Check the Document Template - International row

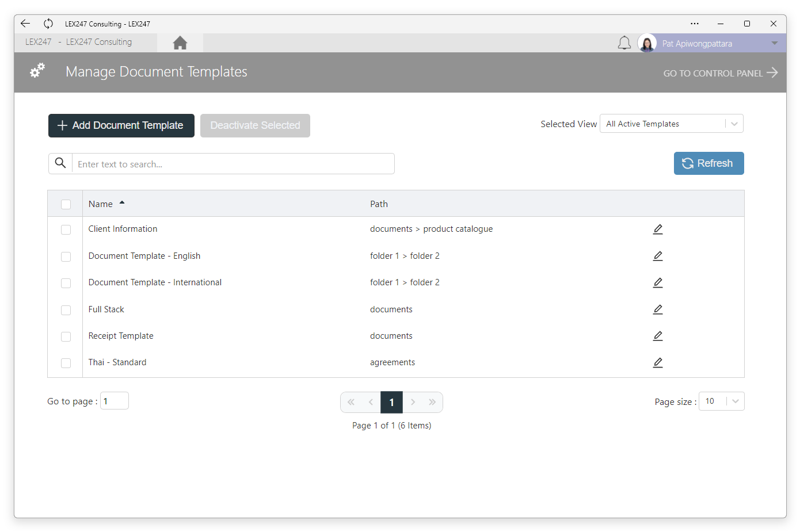[x=66, y=283]
